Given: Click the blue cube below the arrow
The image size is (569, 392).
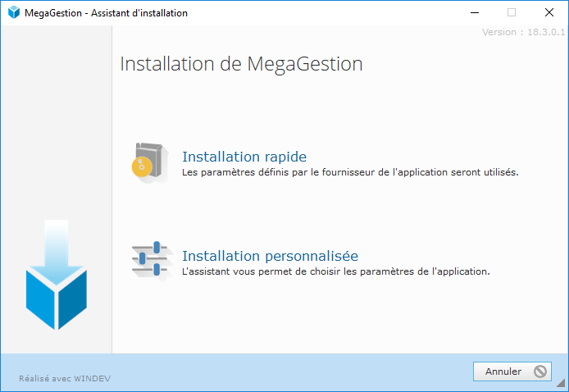Looking at the screenshot, I should pyautogui.click(x=57, y=299).
